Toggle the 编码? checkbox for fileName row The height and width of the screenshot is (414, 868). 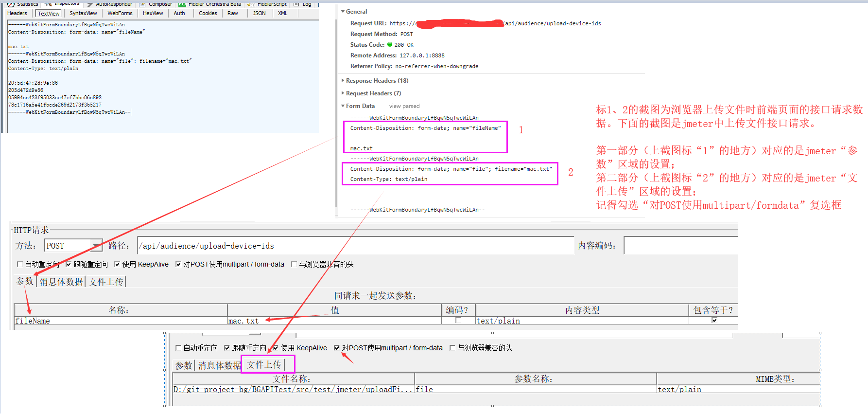click(458, 320)
